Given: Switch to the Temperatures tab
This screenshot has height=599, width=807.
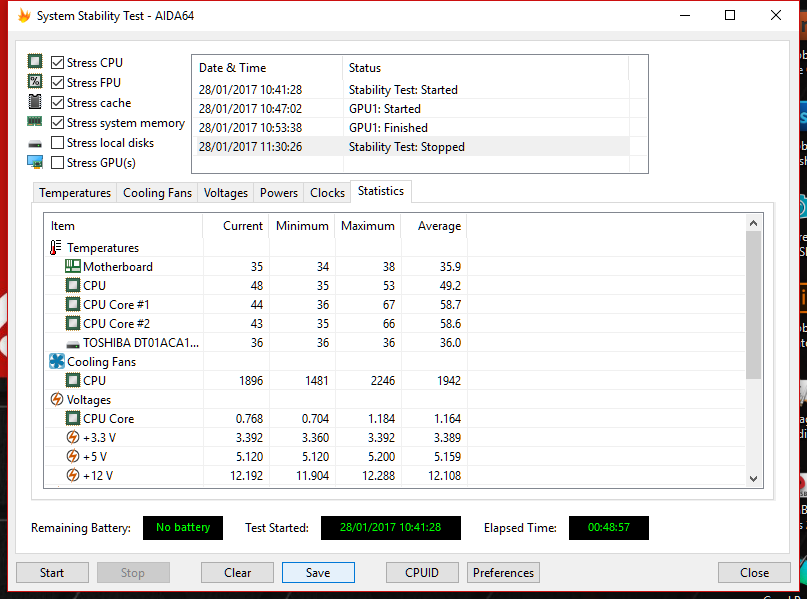Looking at the screenshot, I should coord(75,193).
